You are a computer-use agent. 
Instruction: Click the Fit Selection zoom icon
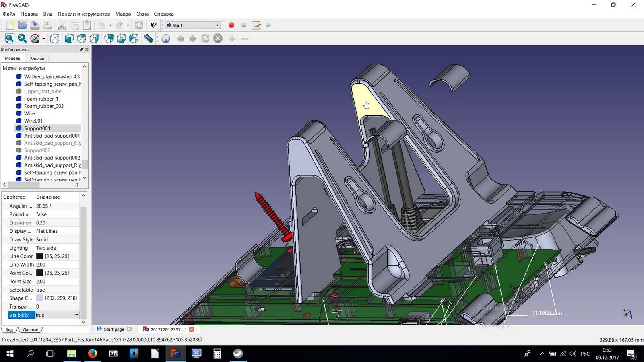point(23,39)
